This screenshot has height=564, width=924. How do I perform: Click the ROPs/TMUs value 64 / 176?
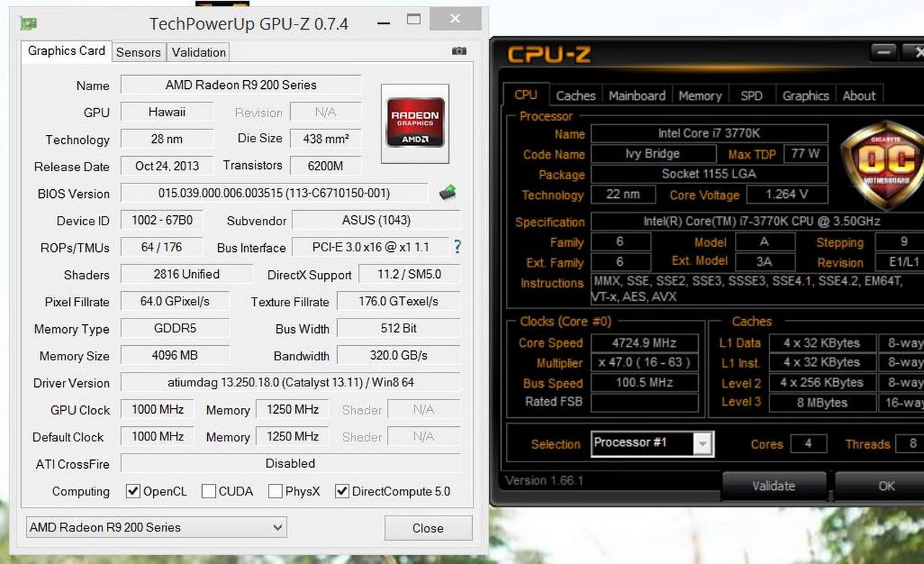[162, 247]
